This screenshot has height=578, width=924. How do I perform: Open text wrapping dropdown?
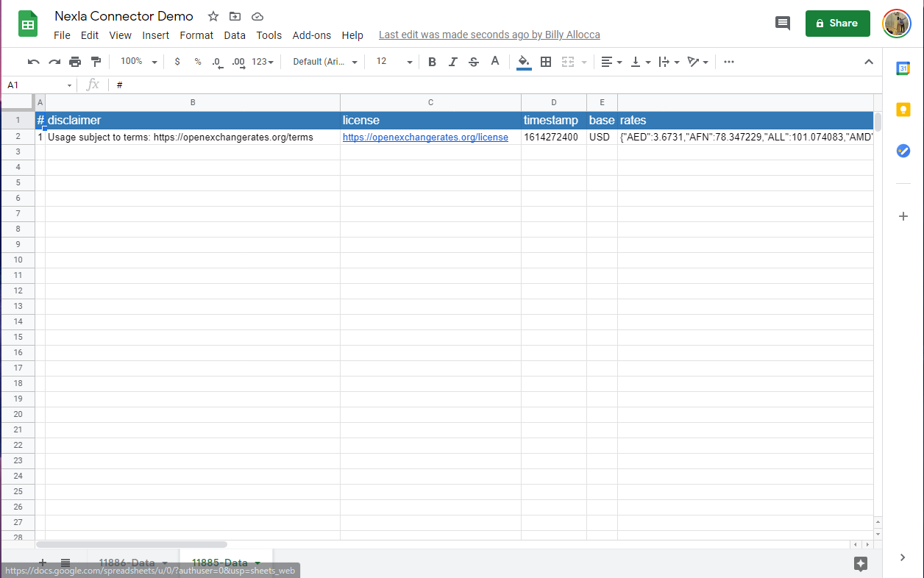tap(669, 62)
